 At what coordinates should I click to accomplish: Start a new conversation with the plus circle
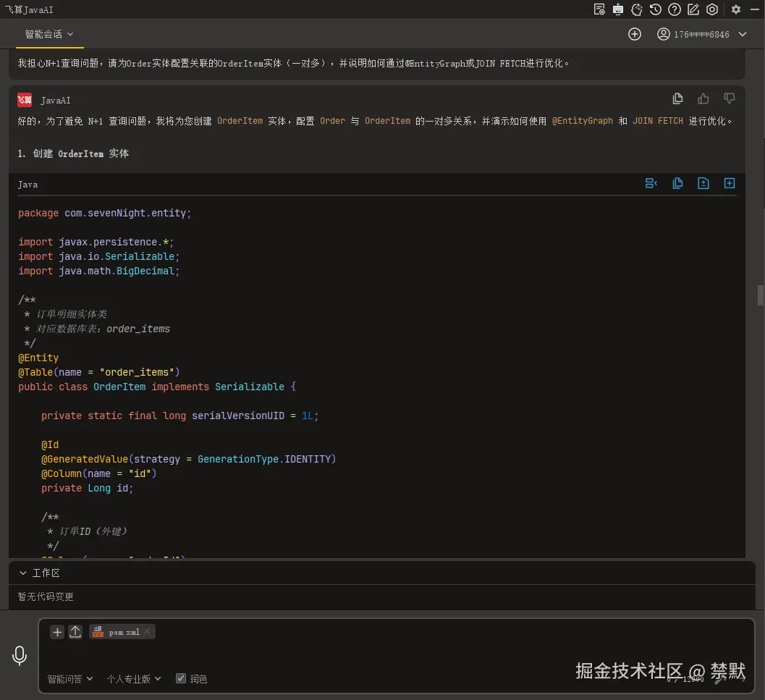click(x=634, y=34)
